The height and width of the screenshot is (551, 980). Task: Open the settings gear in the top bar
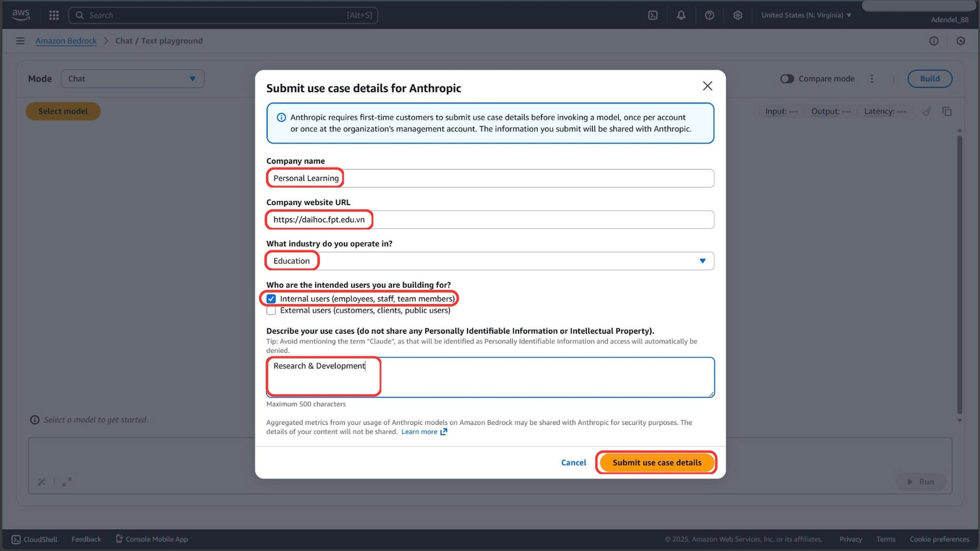click(738, 15)
